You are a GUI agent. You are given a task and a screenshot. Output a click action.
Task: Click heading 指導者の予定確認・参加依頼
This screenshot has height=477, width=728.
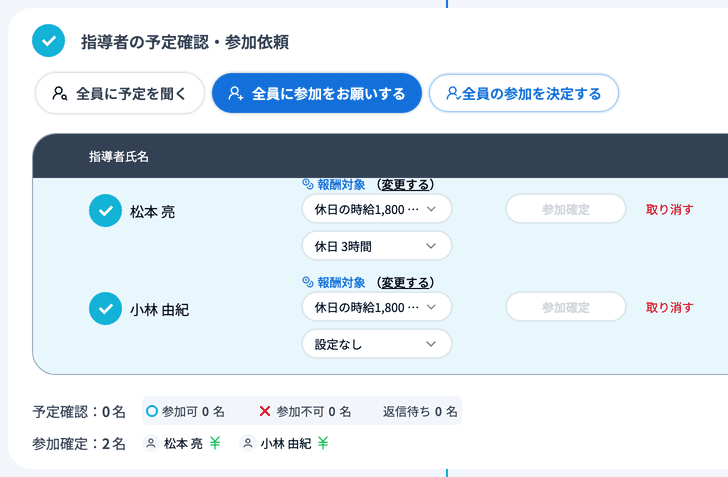[x=185, y=42]
